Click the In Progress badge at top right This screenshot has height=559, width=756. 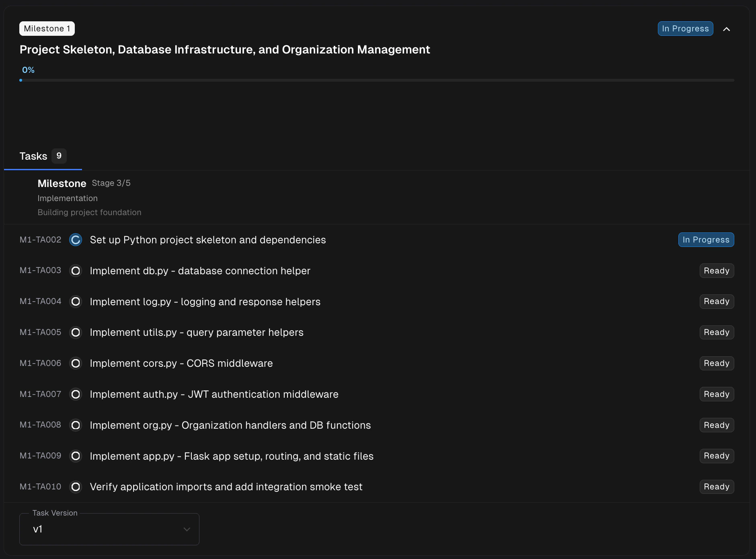(x=685, y=29)
